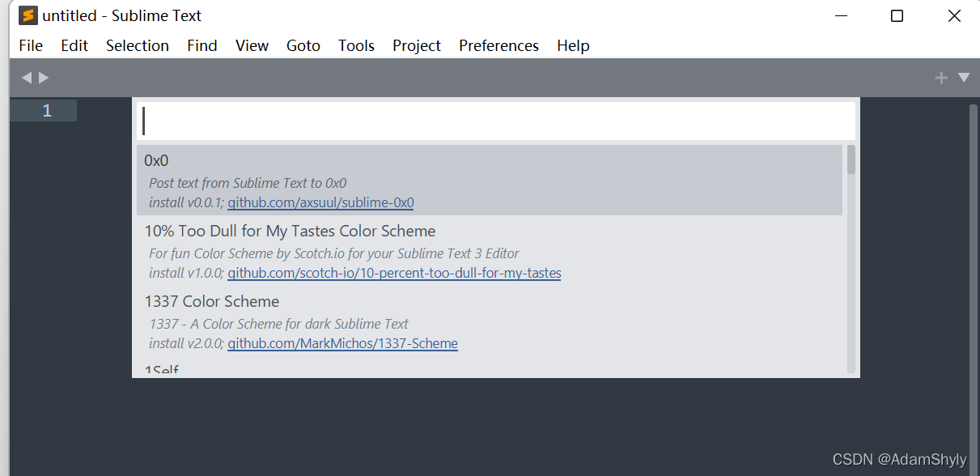Open the Help menu
This screenshot has height=476, width=980.
573,45
